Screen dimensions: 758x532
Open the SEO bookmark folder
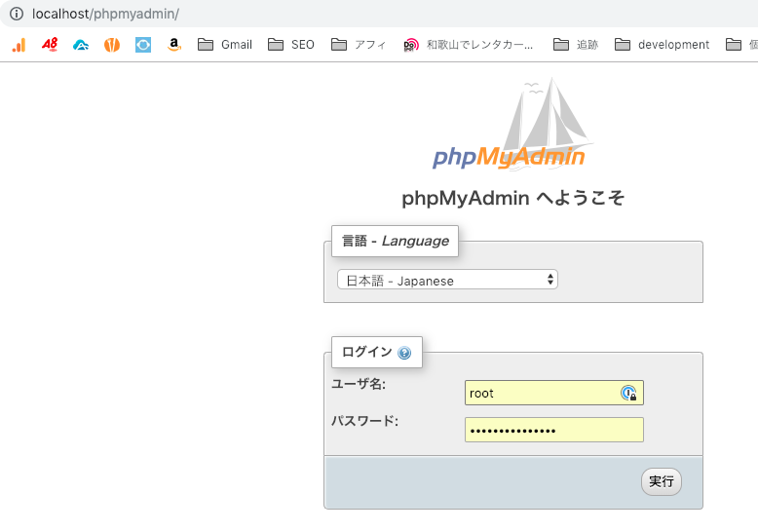tap(291, 45)
